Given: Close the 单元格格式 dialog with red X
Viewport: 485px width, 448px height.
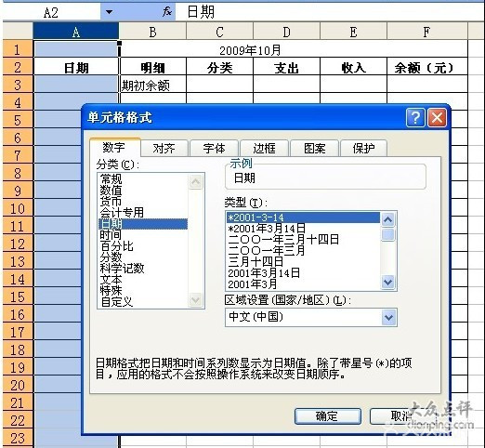Looking at the screenshot, I should pos(437,117).
